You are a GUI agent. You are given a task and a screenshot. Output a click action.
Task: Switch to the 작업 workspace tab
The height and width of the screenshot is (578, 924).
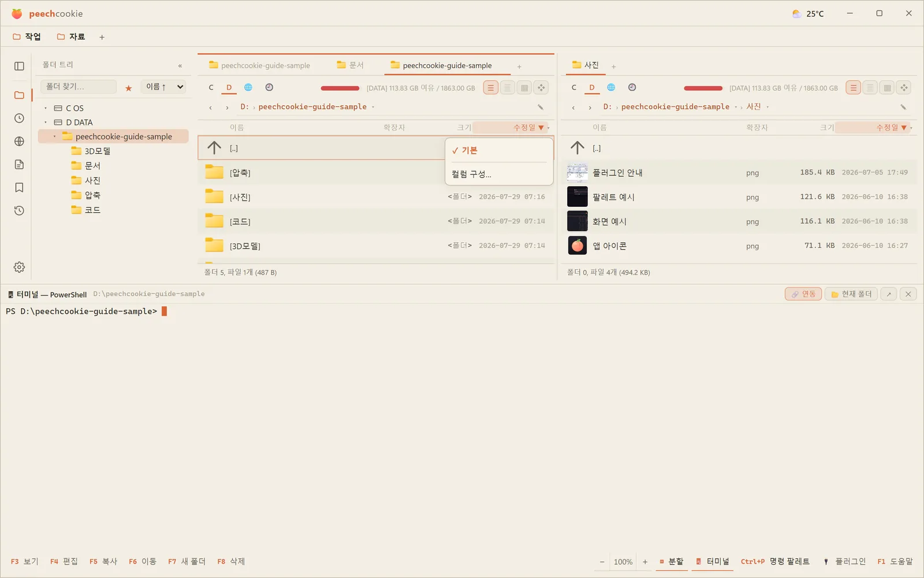[27, 37]
